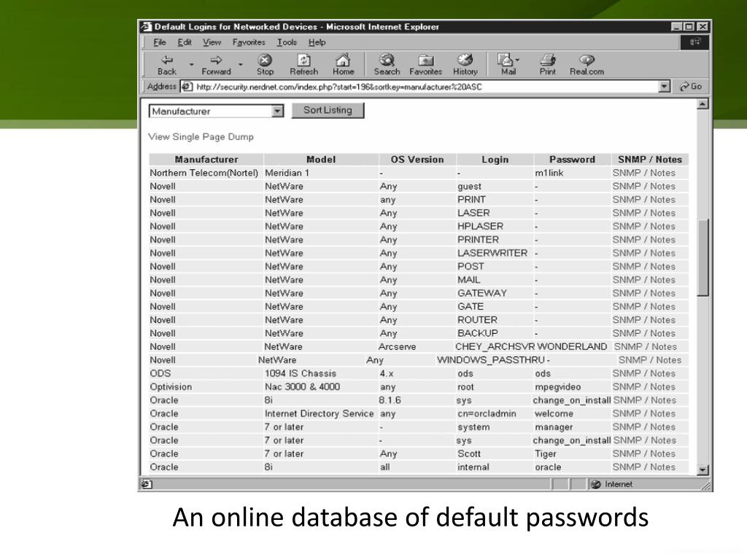Open SNMP / Notes link for guest login row

(643, 186)
